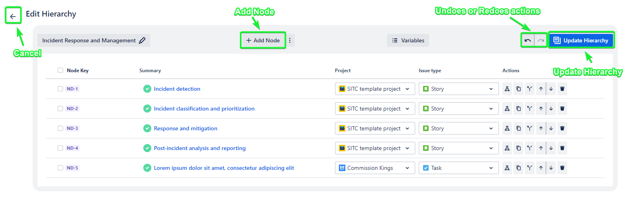Delete node ND-1 with trash icon
Image resolution: width=644 pixels, height=211 pixels.
[x=562, y=89]
